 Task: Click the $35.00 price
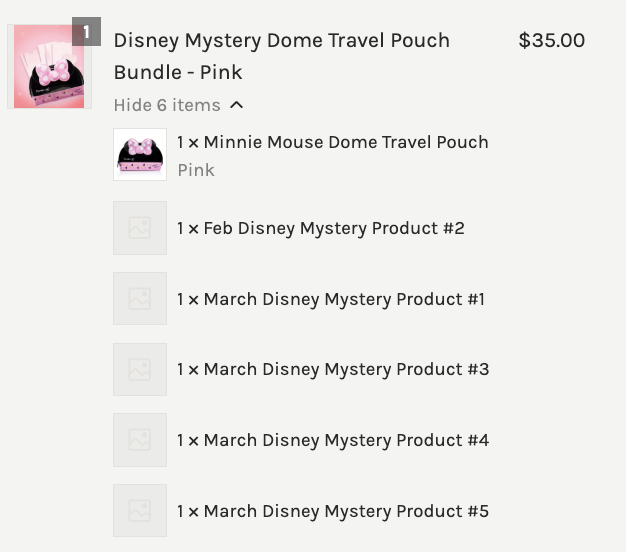pos(551,41)
